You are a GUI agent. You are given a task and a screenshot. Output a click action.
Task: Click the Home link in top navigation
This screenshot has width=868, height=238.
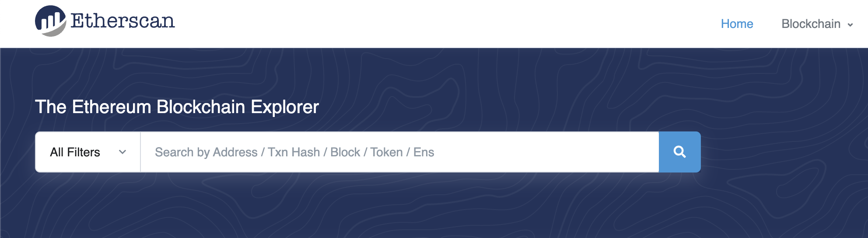coord(737,24)
